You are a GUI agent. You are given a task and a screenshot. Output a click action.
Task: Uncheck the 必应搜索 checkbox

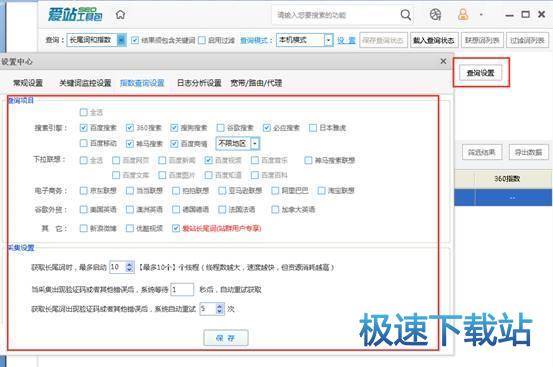coord(267,128)
